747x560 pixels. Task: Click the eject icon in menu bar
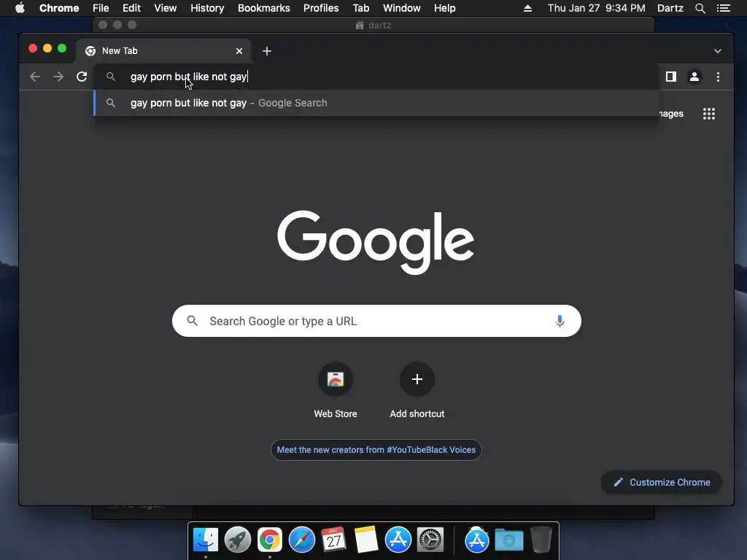point(527,8)
